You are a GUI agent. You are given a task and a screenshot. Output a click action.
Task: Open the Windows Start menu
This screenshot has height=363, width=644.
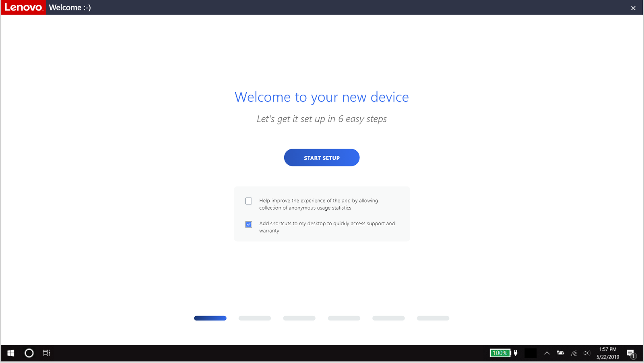tap(11, 353)
